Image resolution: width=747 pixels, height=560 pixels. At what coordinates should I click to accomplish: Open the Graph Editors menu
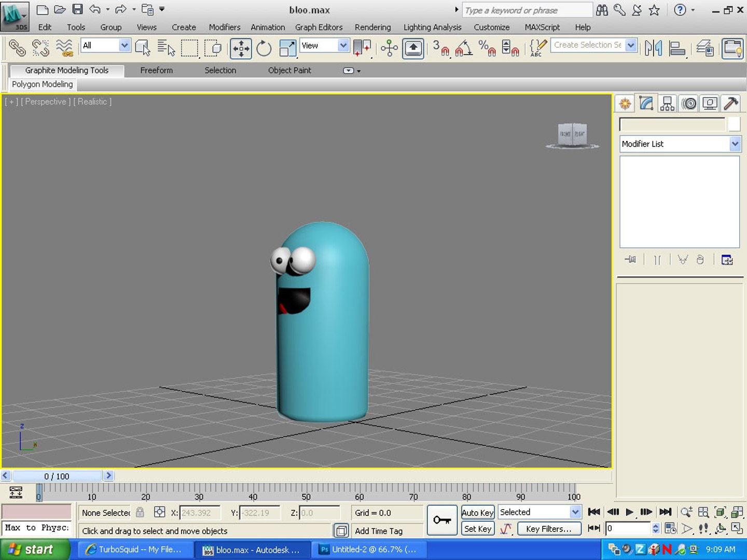pos(319,27)
